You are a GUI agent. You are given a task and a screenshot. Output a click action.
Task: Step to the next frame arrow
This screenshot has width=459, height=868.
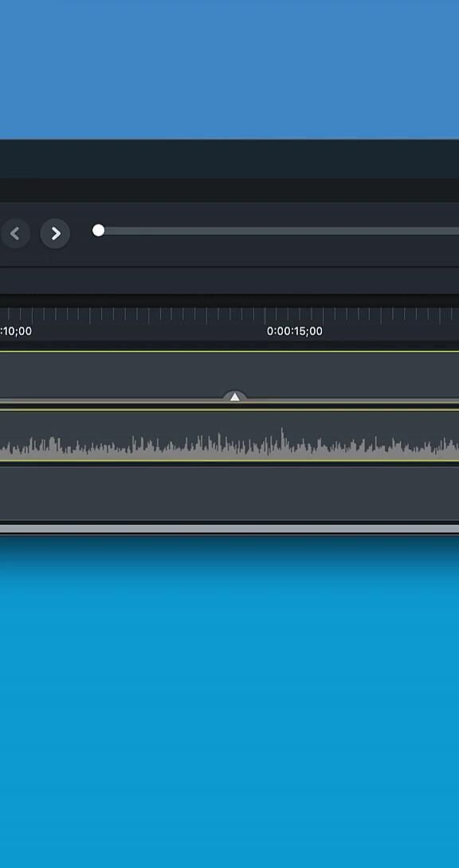pyautogui.click(x=55, y=233)
